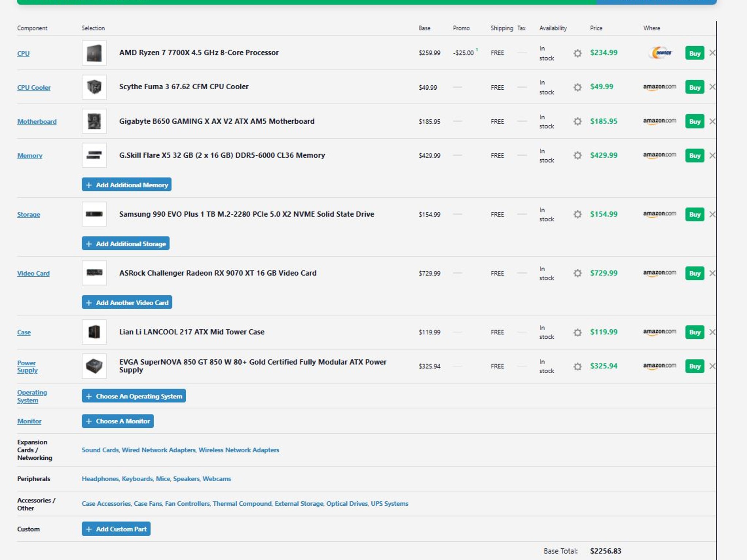Buy the ASRock Challenger RX 9070 XT
Screen dimensions: 747x560
coord(694,273)
